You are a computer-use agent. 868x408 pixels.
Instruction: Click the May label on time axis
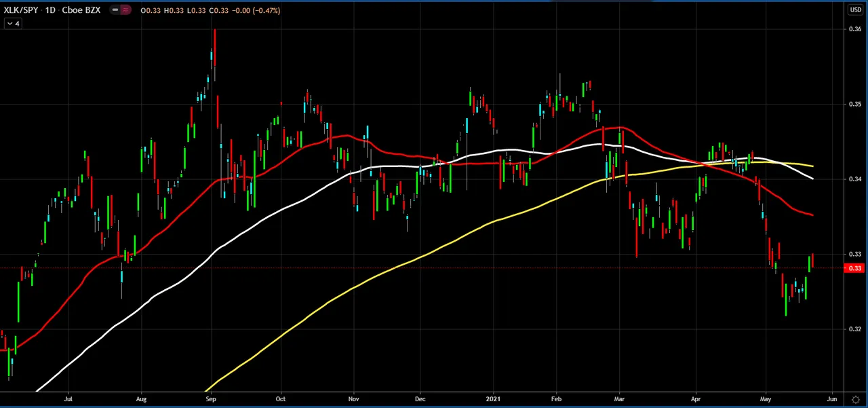766,399
